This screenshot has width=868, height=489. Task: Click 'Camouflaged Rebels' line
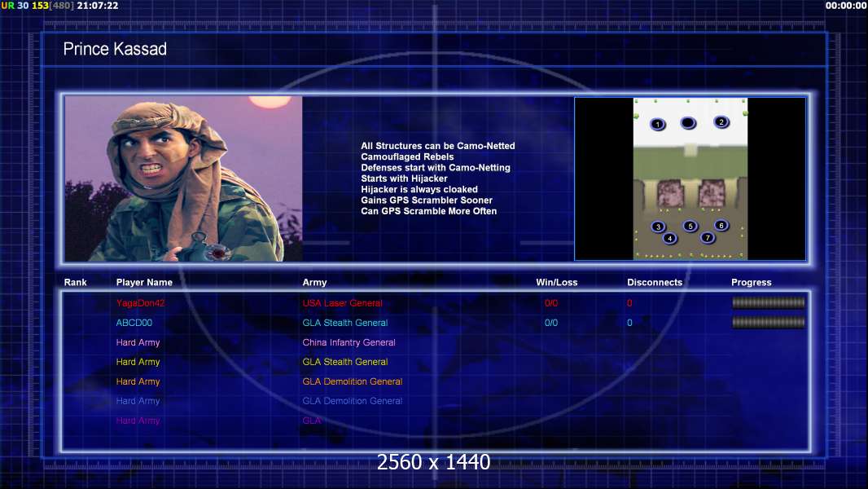407,156
